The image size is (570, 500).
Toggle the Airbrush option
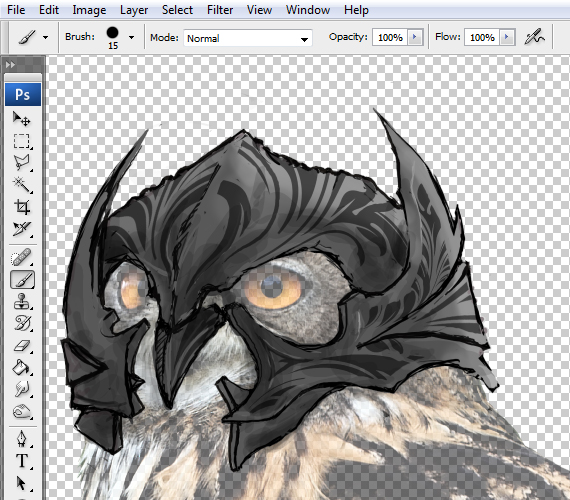tap(534, 37)
